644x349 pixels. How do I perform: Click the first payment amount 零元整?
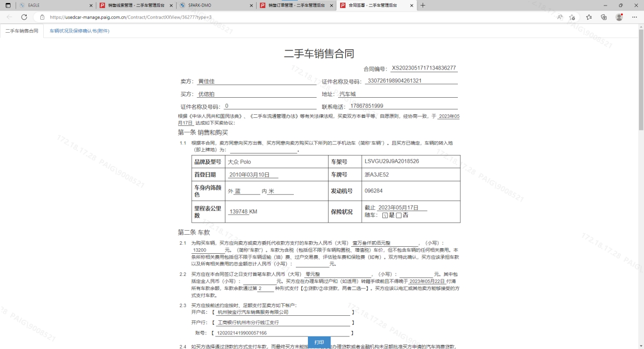338,274
